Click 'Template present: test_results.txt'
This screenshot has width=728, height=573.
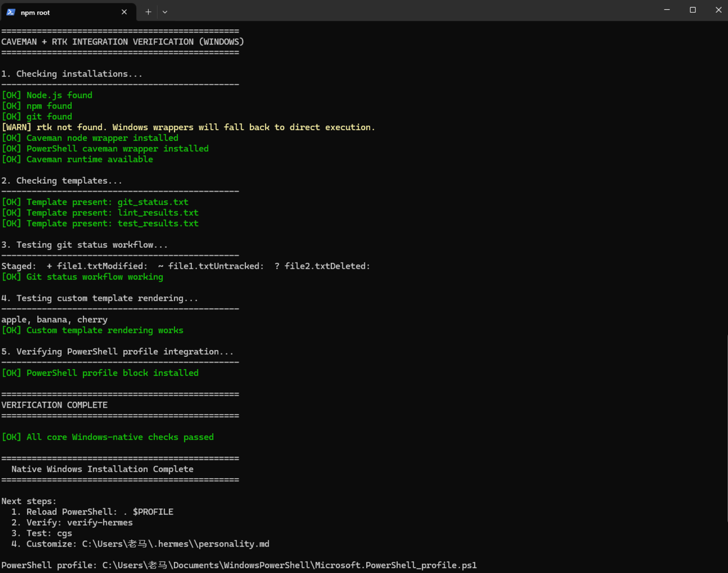coord(112,224)
